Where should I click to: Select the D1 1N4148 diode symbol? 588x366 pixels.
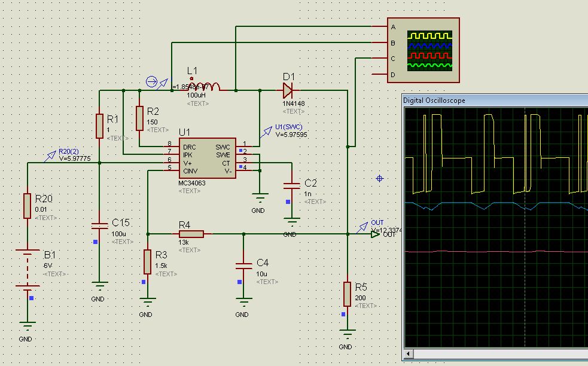pyautogui.click(x=287, y=90)
